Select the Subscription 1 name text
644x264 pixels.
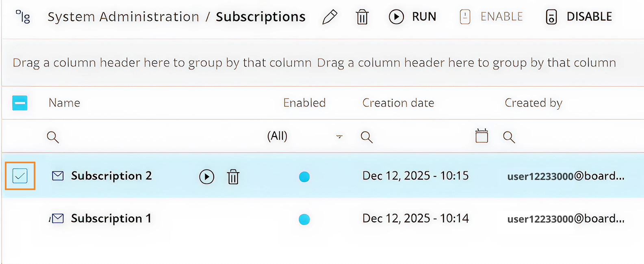coord(111,219)
